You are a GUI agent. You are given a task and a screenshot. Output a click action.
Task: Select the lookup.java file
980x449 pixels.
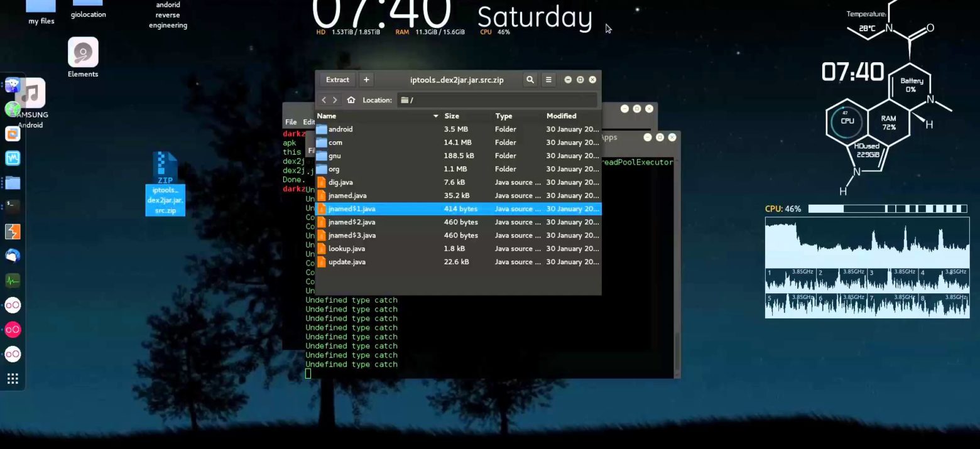(346, 249)
